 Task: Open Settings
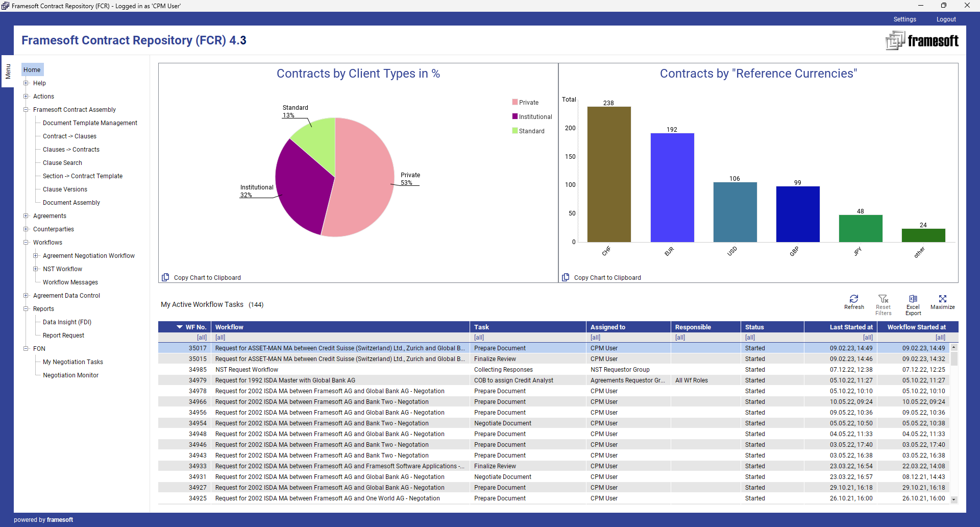click(904, 19)
